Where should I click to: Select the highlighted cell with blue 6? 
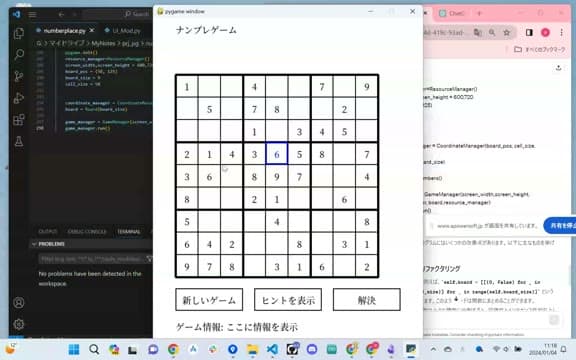click(277, 154)
